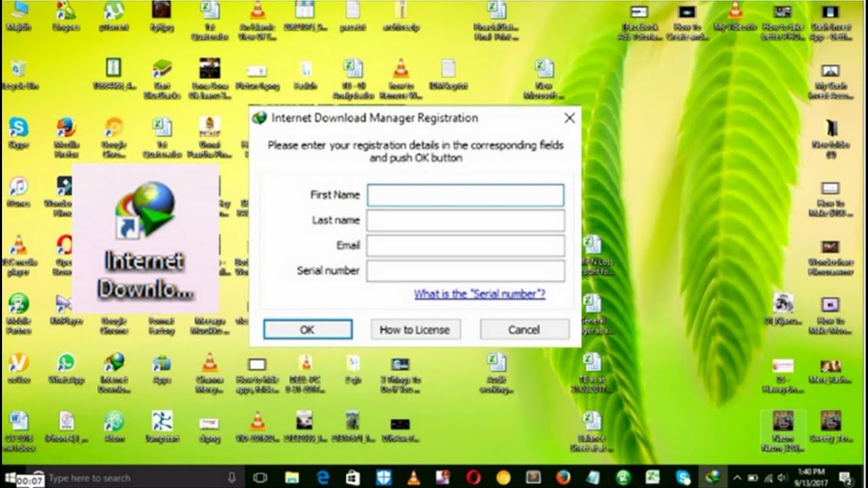Launch Start BlueStacks desktop shortcut

pyautogui.click(x=161, y=79)
